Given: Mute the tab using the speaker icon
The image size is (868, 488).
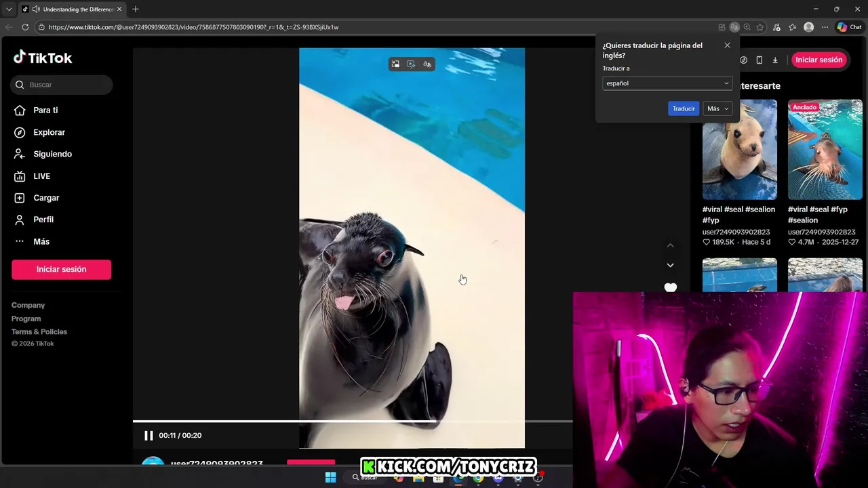Looking at the screenshot, I should pyautogui.click(x=35, y=9).
